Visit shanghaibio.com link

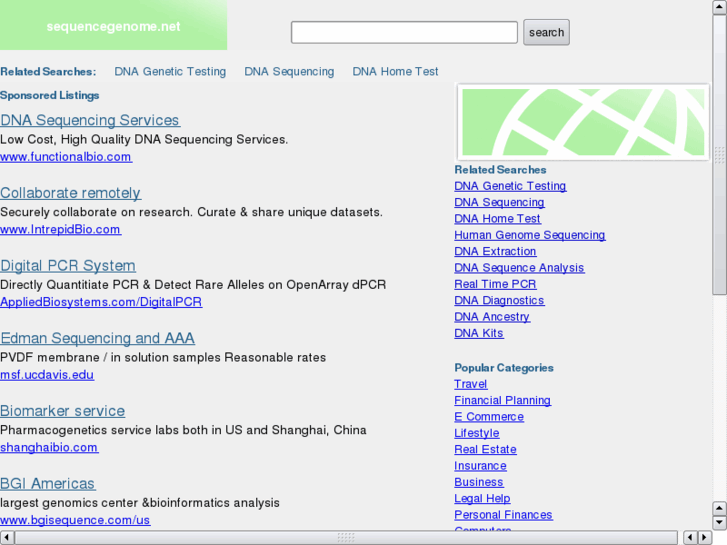[x=49, y=448]
